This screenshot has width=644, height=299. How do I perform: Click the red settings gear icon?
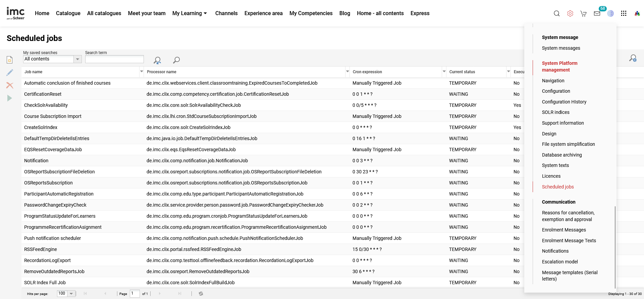click(570, 13)
